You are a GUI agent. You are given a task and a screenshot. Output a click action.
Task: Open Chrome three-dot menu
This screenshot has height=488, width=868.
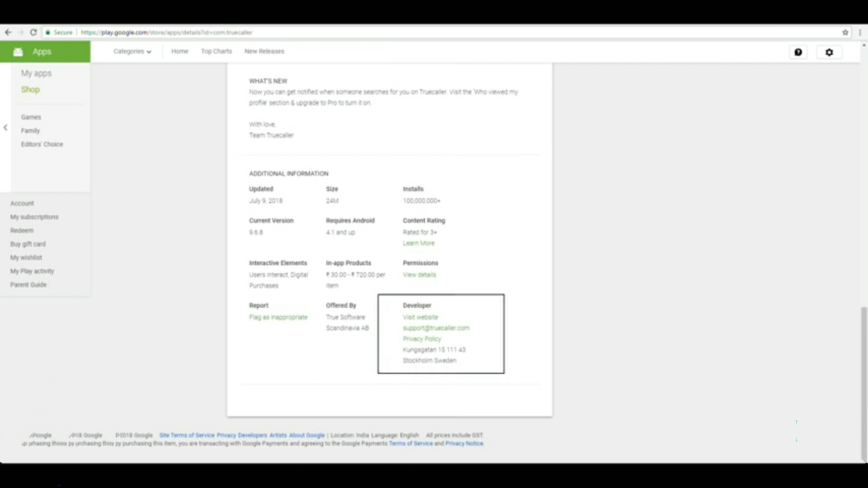coord(860,32)
